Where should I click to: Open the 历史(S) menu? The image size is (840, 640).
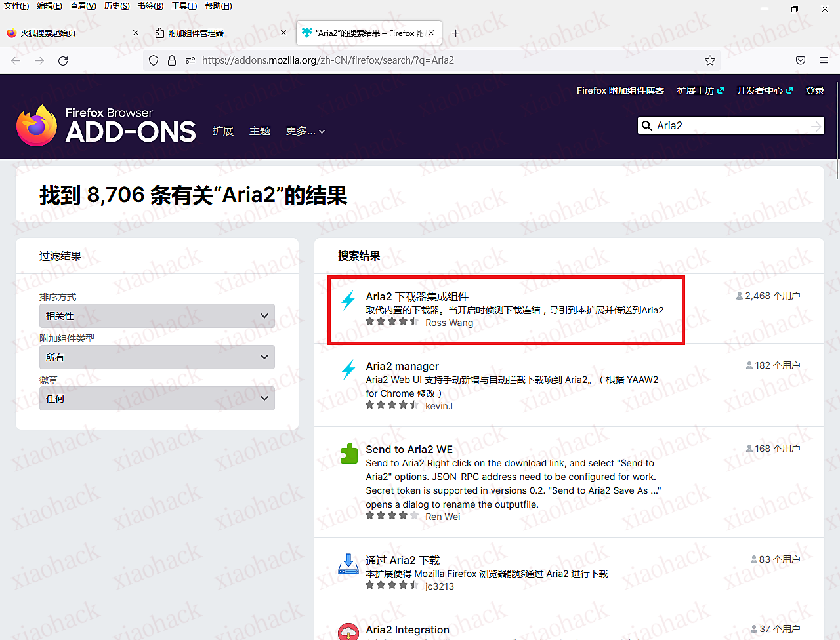pos(117,6)
